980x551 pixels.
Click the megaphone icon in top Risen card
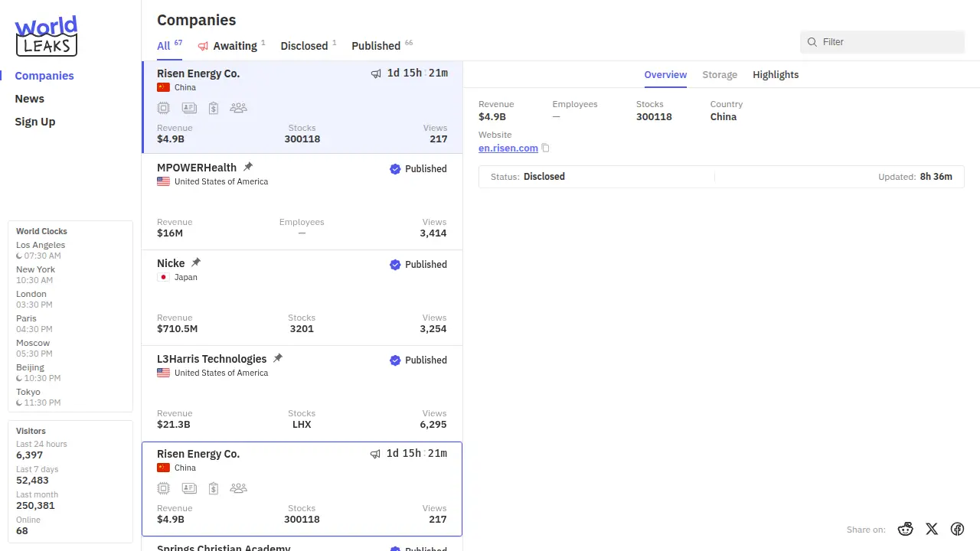(x=376, y=73)
